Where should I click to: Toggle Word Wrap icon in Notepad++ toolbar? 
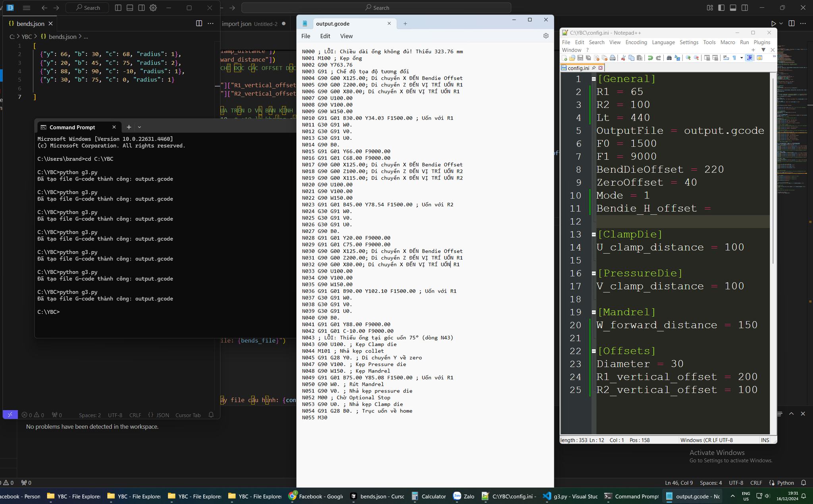coord(726,58)
